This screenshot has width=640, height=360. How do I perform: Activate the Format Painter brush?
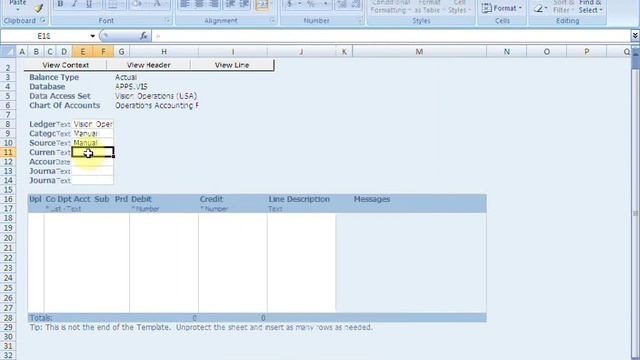pos(39,8)
